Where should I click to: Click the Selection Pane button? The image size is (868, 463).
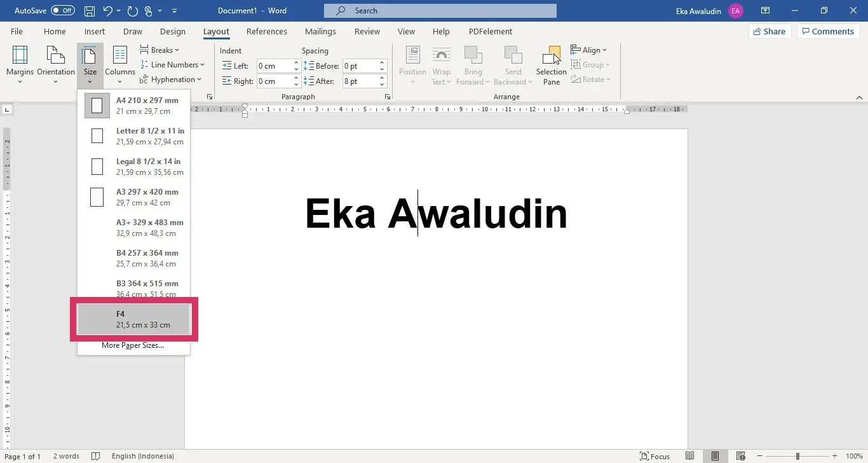click(x=550, y=64)
